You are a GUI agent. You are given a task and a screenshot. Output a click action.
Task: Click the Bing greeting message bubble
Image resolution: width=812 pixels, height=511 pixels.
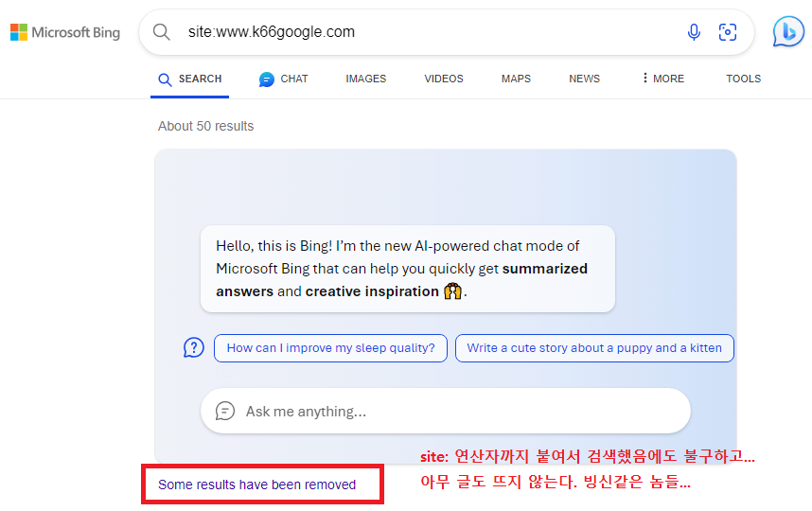(408, 269)
